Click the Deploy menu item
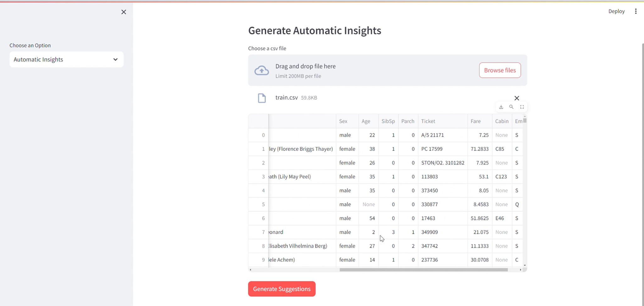This screenshot has height=306, width=644. 616,11
